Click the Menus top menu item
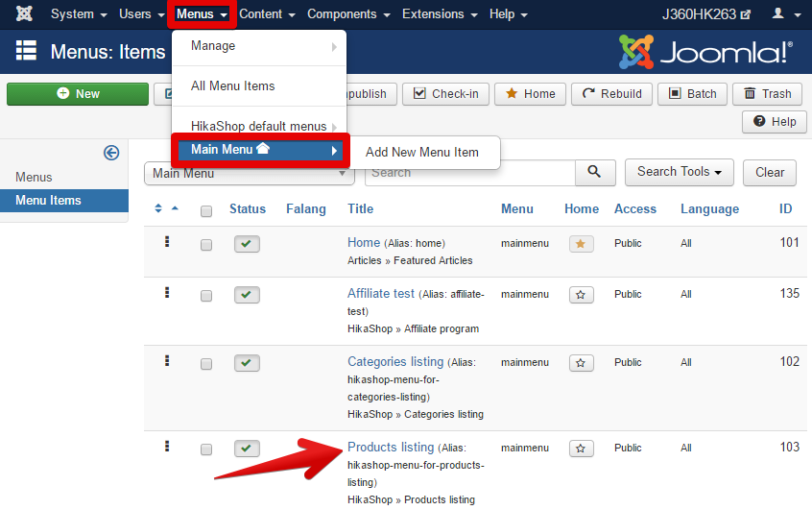812x510 pixels. click(x=202, y=14)
